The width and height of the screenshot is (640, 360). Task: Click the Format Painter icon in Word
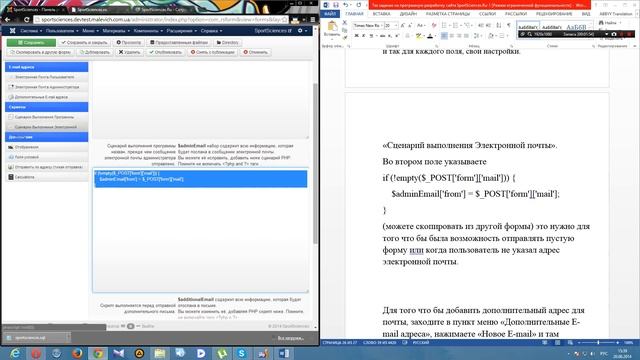click(344, 37)
